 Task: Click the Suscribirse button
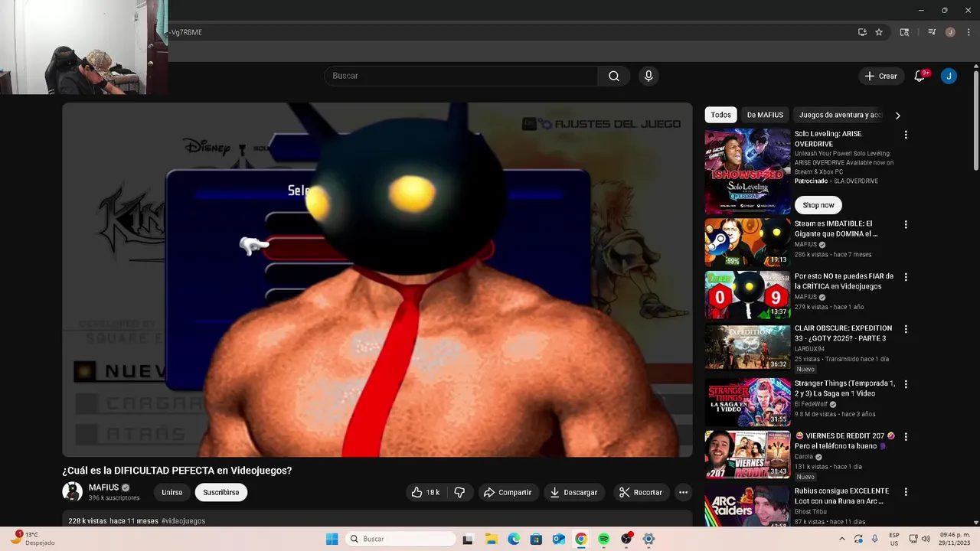[220, 492]
